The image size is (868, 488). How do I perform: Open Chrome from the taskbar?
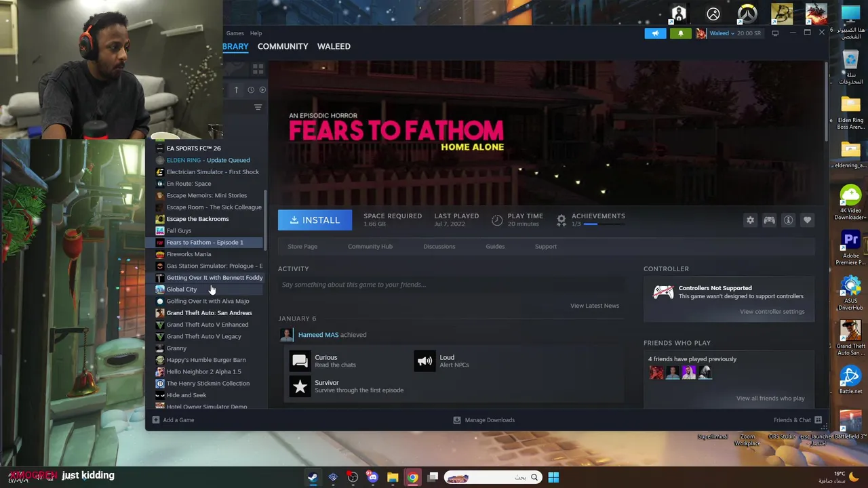point(412,477)
